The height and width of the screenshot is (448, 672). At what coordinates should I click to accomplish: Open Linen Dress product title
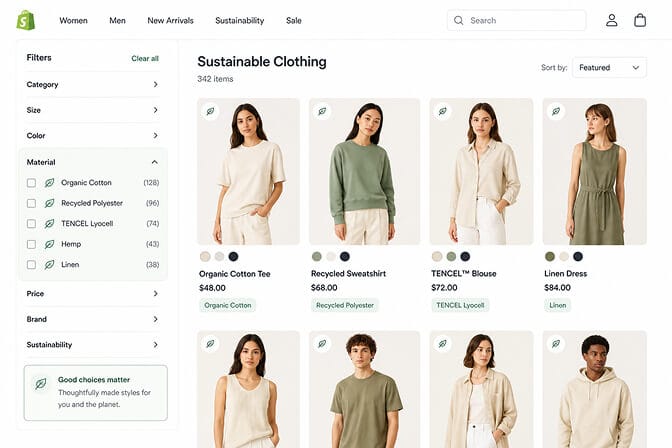(565, 274)
